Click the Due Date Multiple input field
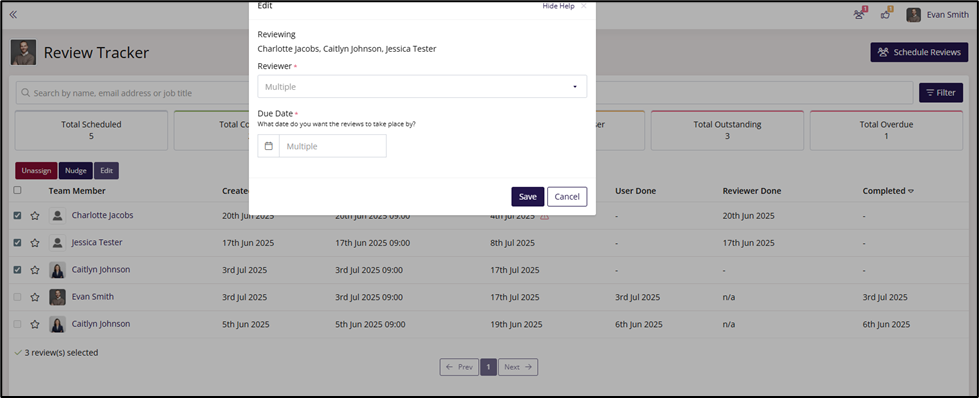979x398 pixels. [x=333, y=146]
